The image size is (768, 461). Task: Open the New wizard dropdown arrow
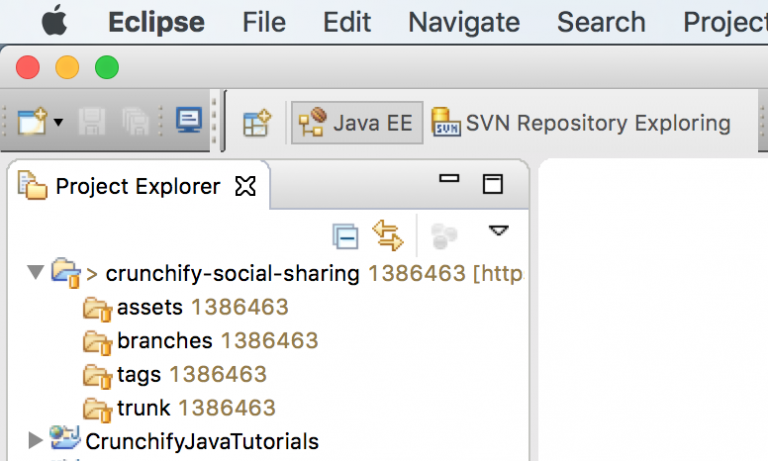(x=58, y=123)
